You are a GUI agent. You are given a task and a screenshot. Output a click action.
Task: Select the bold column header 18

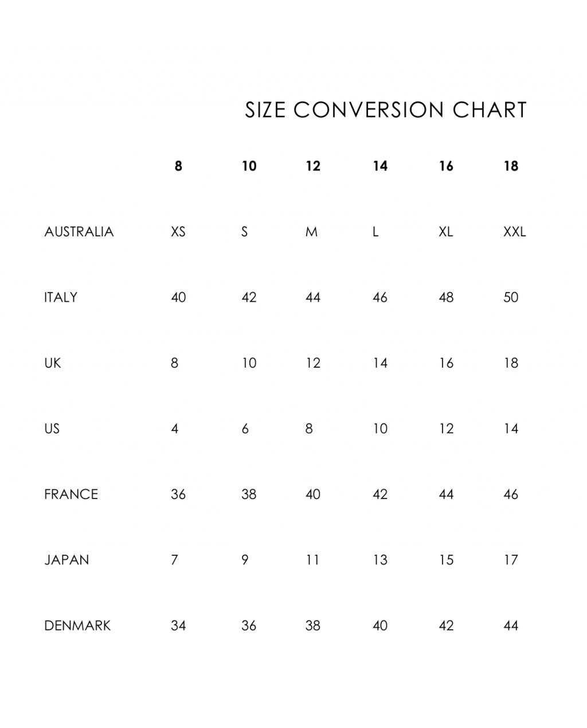click(x=511, y=166)
